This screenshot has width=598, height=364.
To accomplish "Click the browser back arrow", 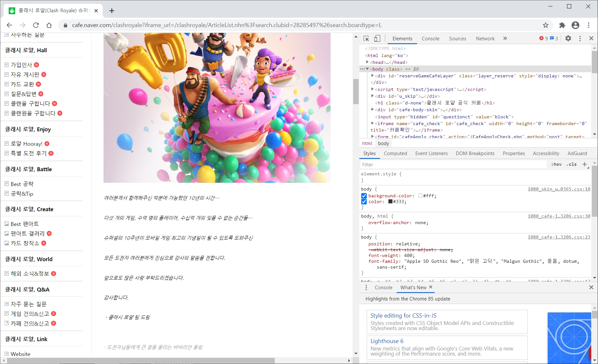I will tap(9, 25).
